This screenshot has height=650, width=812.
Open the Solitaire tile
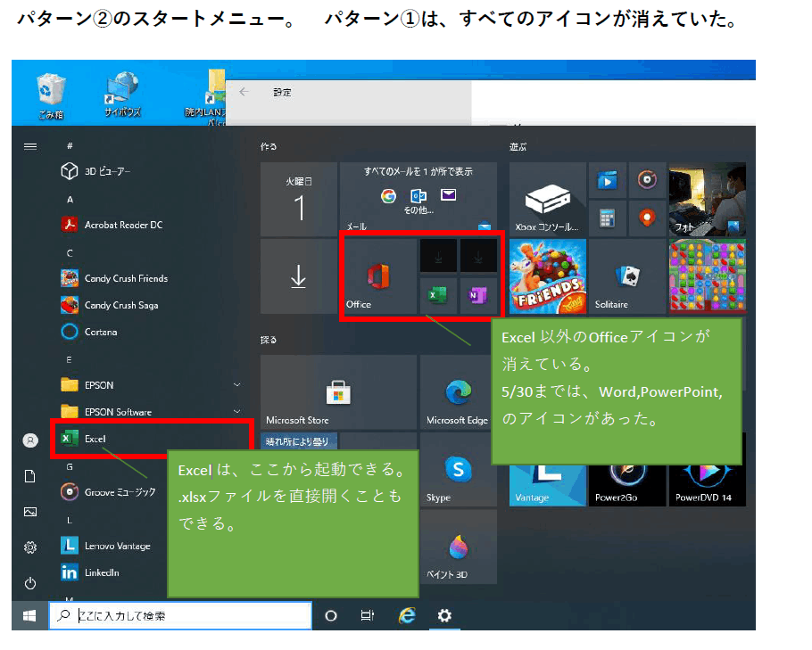point(627,276)
